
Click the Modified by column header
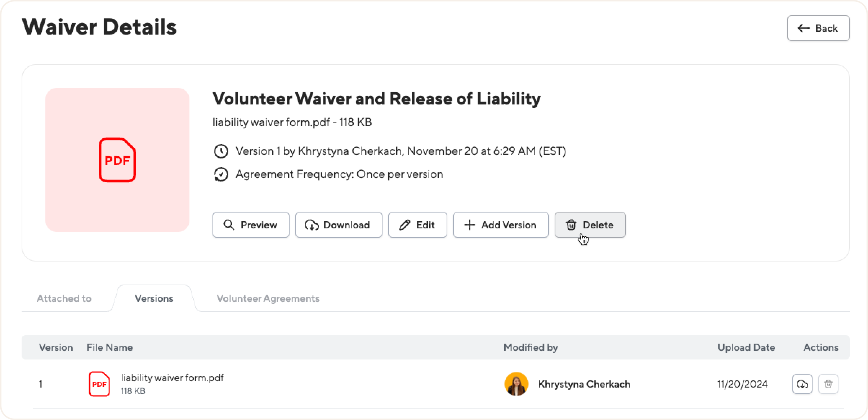click(531, 347)
